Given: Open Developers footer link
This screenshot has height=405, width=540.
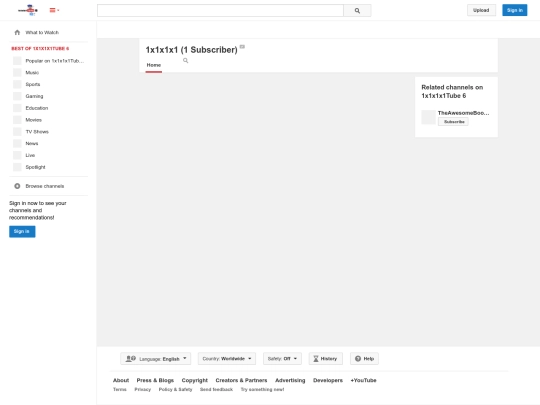Looking at the screenshot, I should [x=328, y=380].
